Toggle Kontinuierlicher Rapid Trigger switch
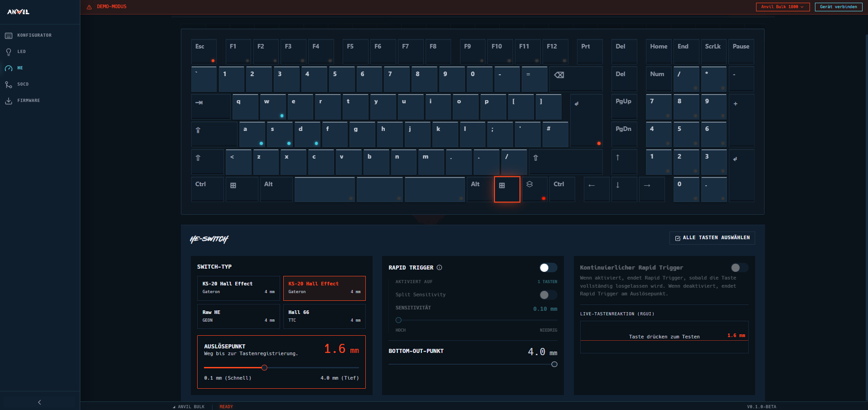Viewport: 868px width, 410px height. [739, 268]
